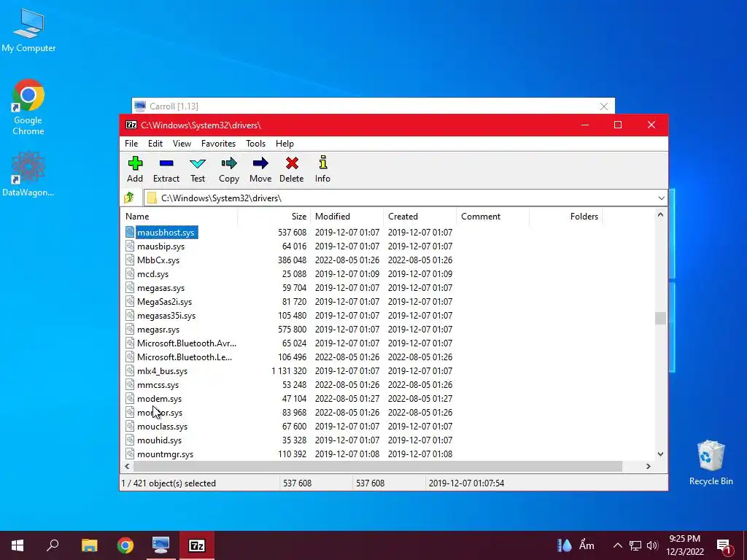The height and width of the screenshot is (560, 747).
Task: Click the Copy toolbar icon
Action: click(x=228, y=169)
